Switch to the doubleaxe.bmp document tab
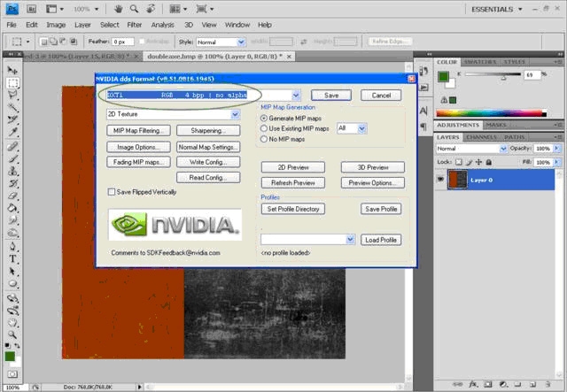567x392 pixels. (x=219, y=57)
